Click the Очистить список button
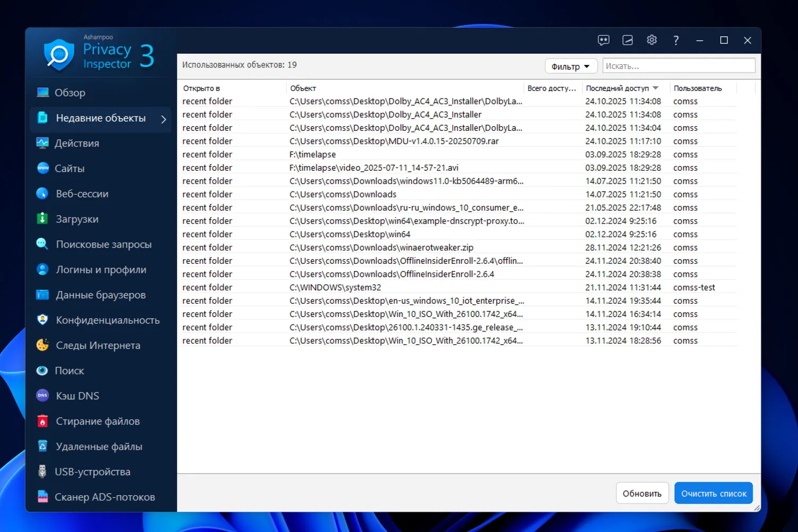 click(x=713, y=494)
